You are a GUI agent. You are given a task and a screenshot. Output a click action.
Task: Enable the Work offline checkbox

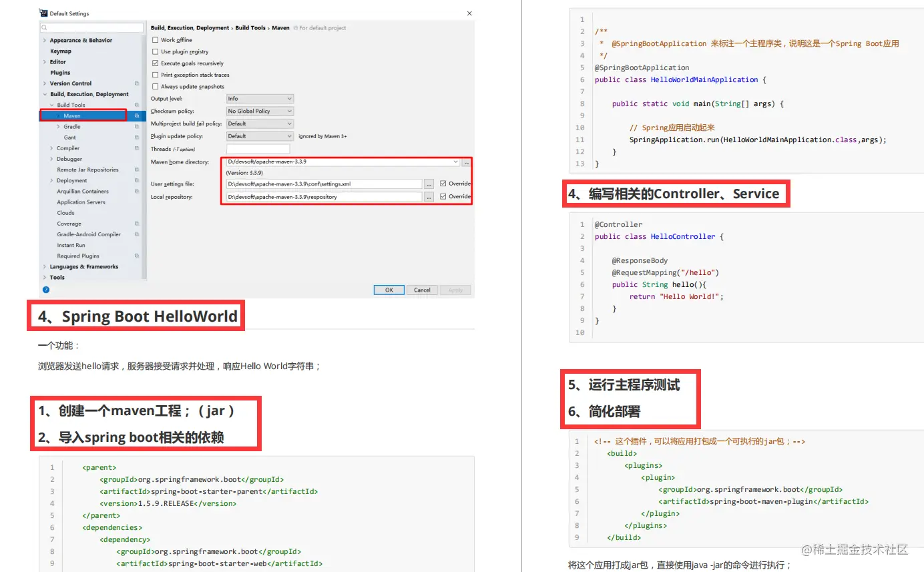156,40
